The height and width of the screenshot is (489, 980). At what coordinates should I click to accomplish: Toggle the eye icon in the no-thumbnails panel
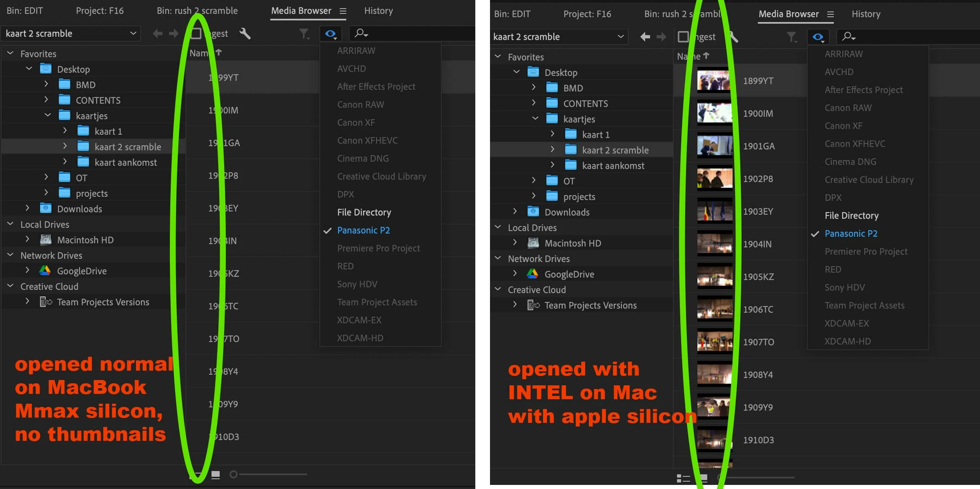click(330, 33)
